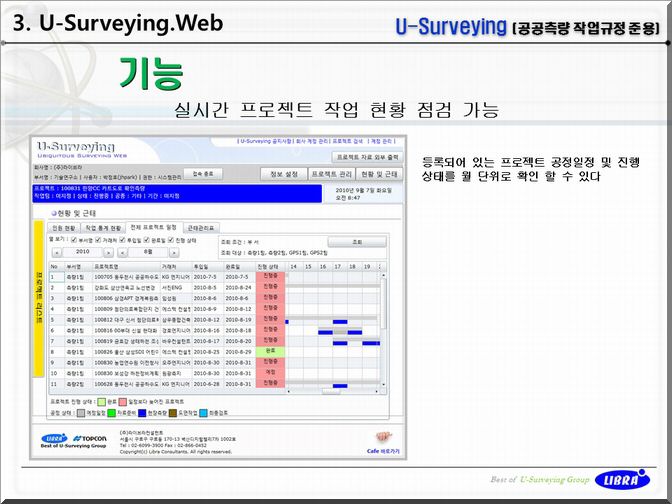Click the 조회 search button
This screenshot has height=504, width=672.
[x=357, y=242]
